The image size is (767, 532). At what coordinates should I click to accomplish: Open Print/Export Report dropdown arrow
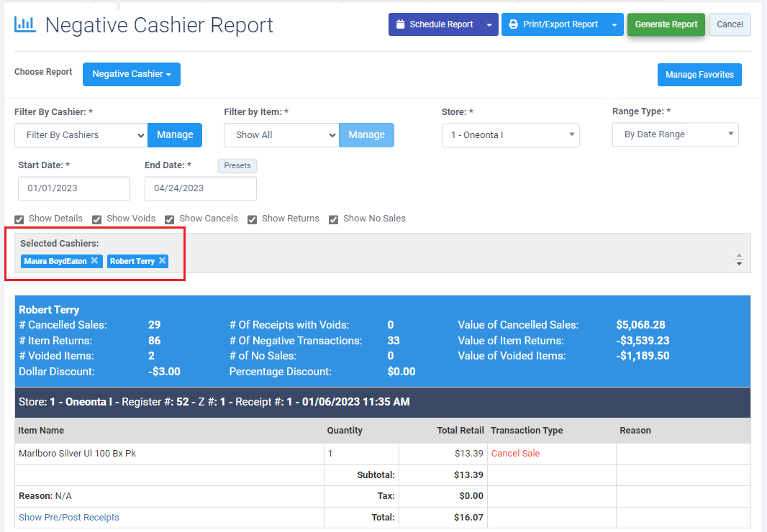pyautogui.click(x=614, y=24)
